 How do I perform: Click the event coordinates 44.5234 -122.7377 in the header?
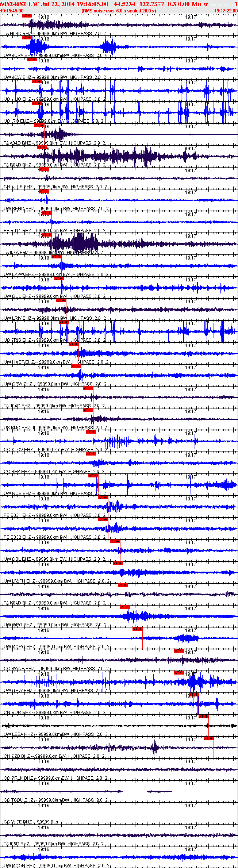point(139,4)
